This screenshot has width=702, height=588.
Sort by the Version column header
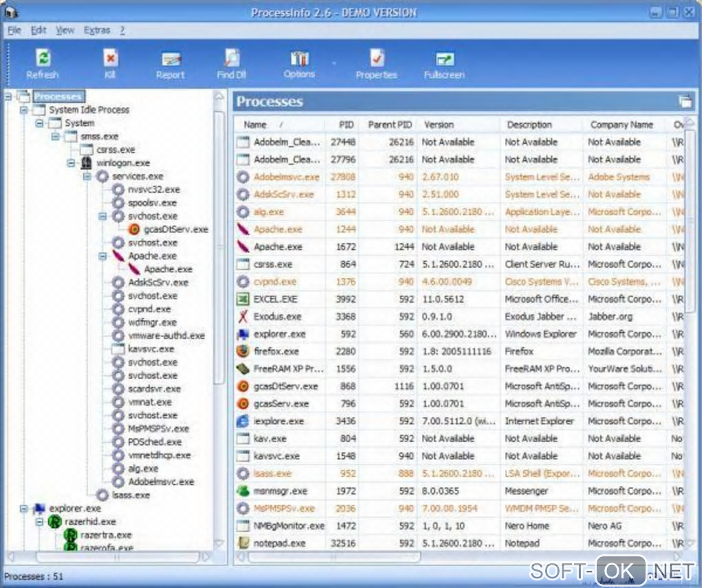point(458,125)
